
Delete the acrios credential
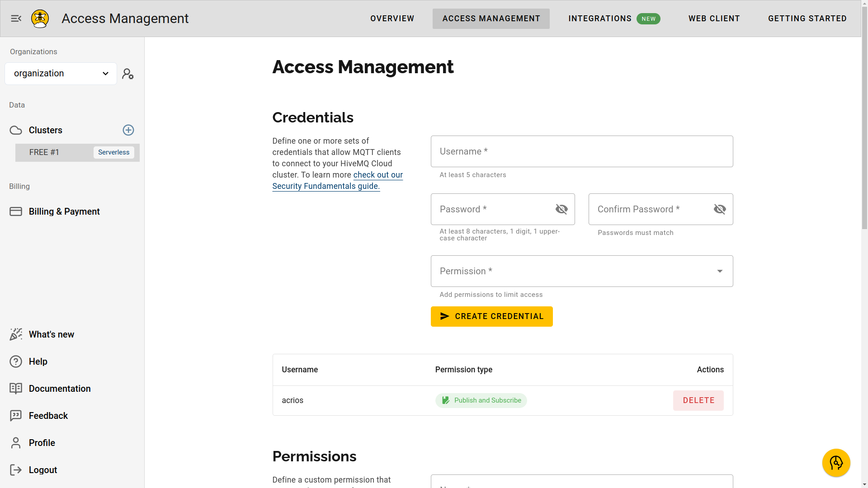[698, 400]
